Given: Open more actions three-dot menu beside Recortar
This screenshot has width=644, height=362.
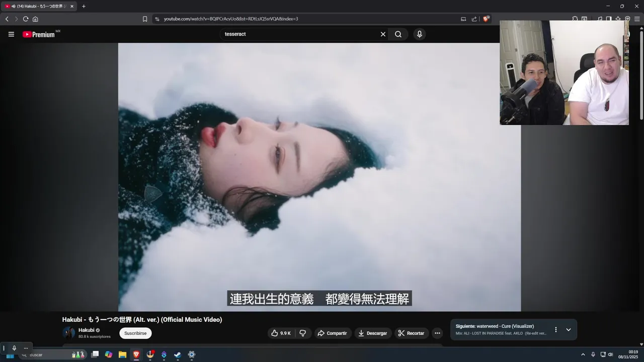Looking at the screenshot, I should coord(437,333).
